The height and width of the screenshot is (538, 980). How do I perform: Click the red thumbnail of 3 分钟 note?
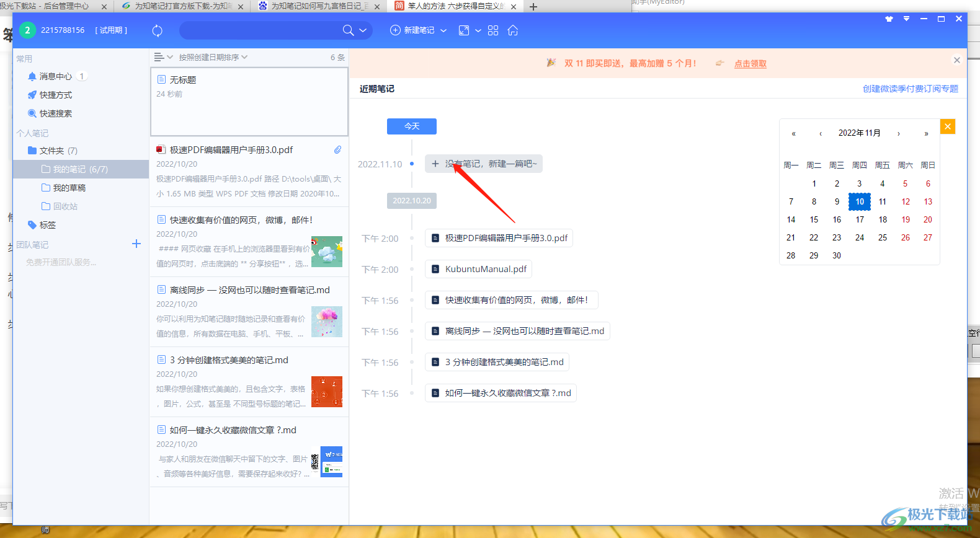pyautogui.click(x=327, y=392)
